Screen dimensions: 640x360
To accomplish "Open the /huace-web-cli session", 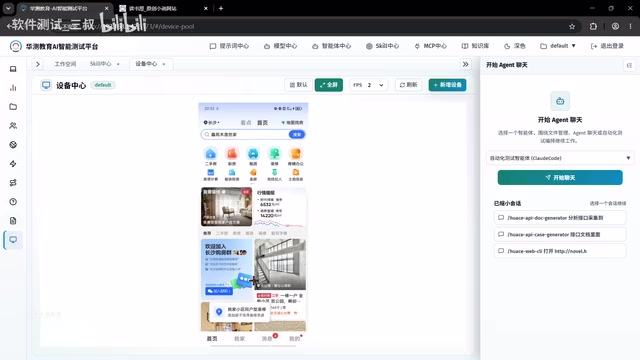I will (560, 251).
